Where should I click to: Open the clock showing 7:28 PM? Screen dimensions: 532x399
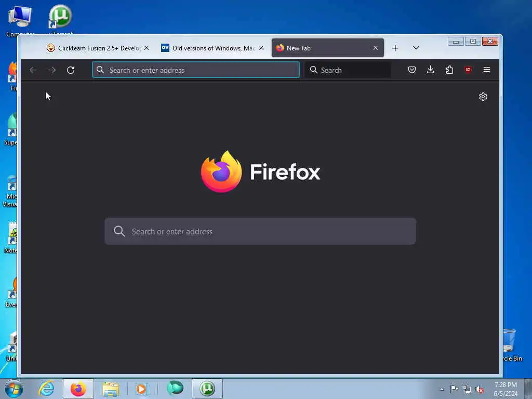pos(506,389)
